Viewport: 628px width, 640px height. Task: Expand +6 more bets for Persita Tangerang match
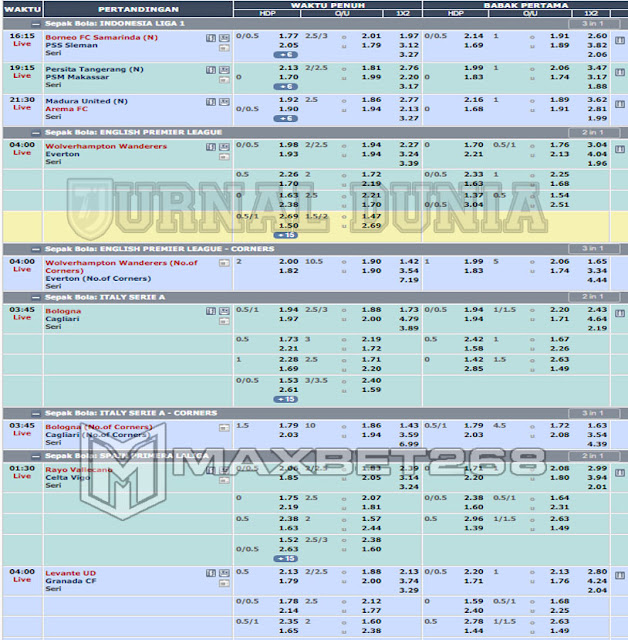286,87
